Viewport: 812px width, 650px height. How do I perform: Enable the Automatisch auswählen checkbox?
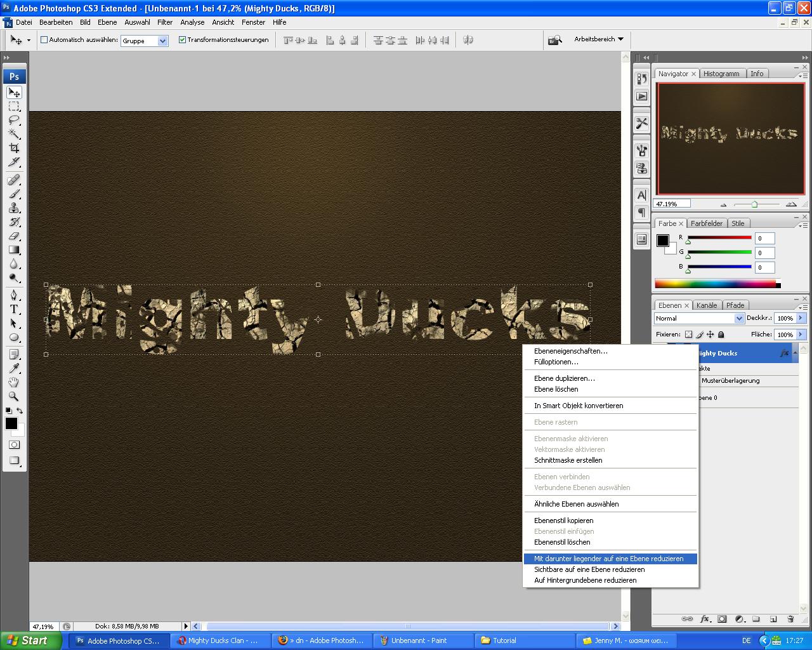44,39
